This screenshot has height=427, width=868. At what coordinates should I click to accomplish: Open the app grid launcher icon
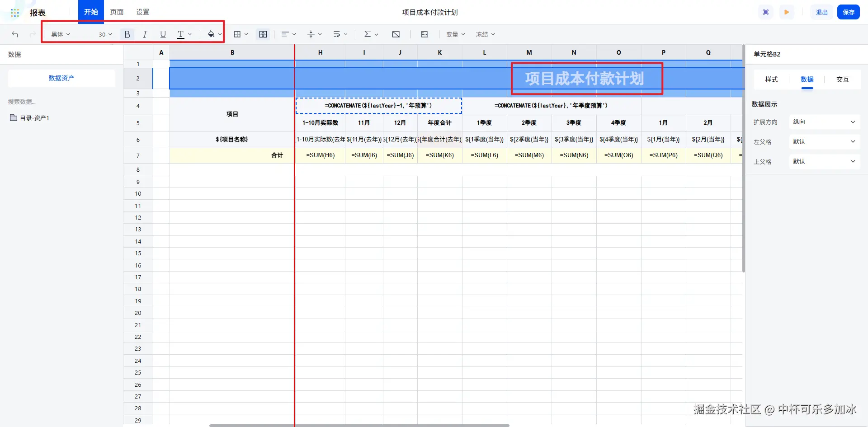point(15,13)
